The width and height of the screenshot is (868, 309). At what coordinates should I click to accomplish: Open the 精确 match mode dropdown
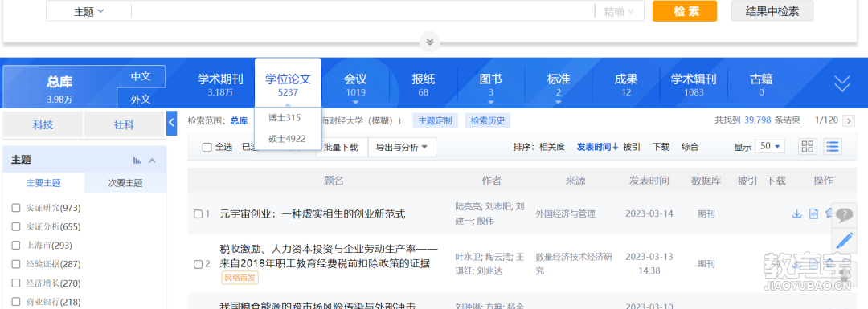[619, 11]
